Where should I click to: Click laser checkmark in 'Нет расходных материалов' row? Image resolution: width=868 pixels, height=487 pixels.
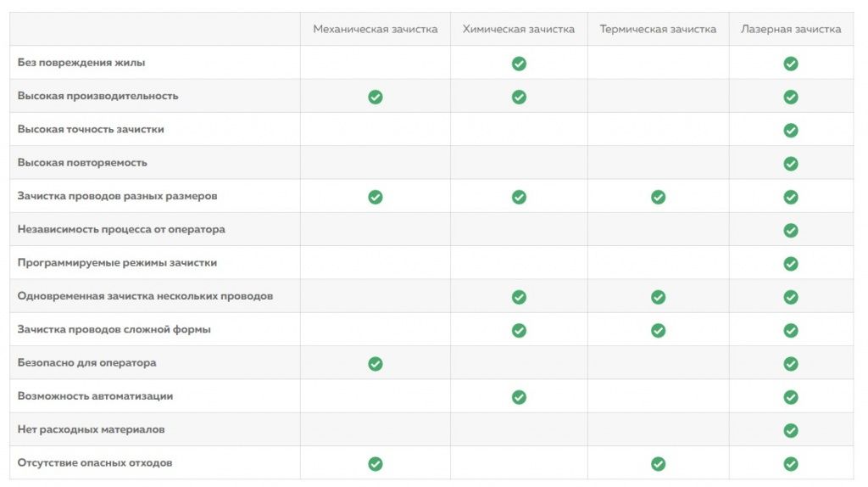pos(791,430)
